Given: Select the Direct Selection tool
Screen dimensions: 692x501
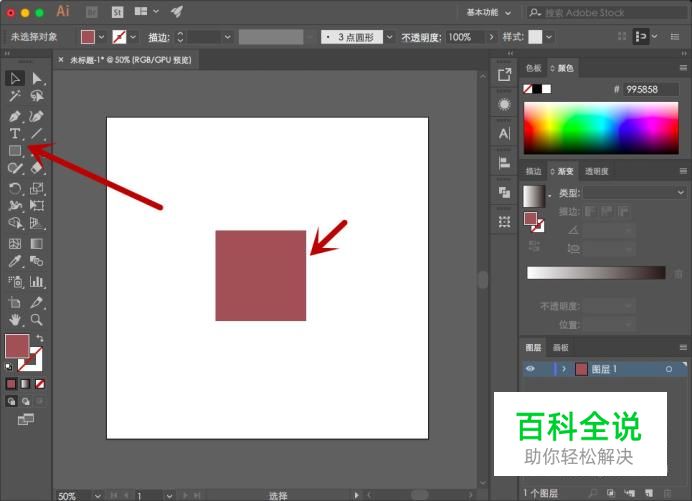Looking at the screenshot, I should pos(37,78).
